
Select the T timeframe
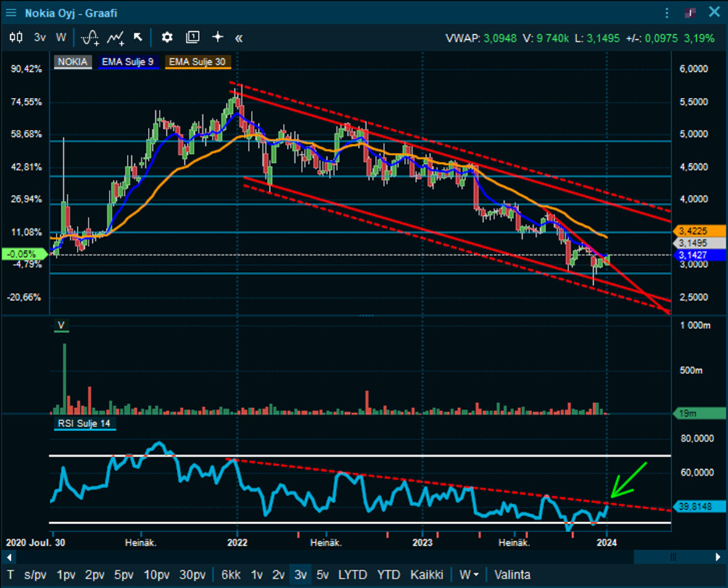coord(11,575)
